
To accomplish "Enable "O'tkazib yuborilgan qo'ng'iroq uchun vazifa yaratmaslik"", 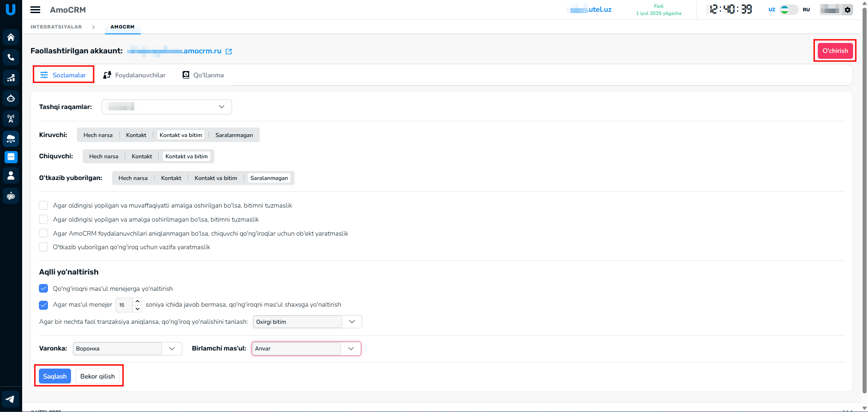I will coord(43,247).
